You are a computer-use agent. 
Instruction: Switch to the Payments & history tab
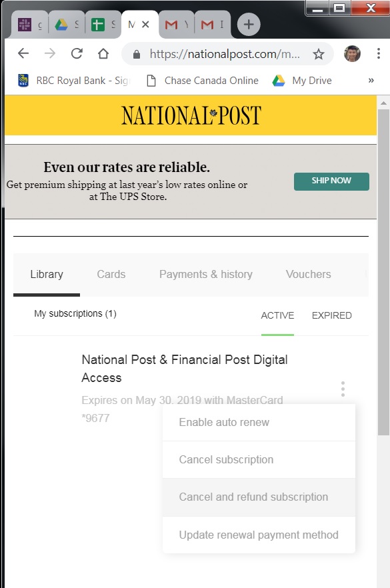206,274
